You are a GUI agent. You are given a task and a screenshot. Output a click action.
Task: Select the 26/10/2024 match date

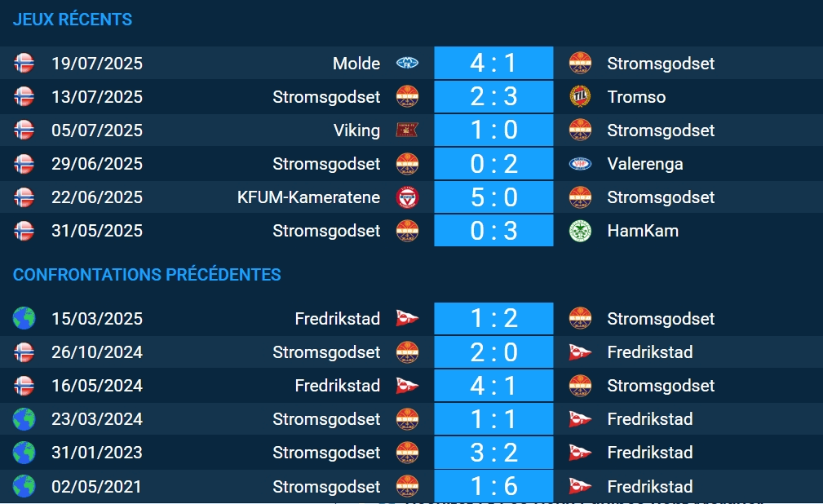click(97, 351)
